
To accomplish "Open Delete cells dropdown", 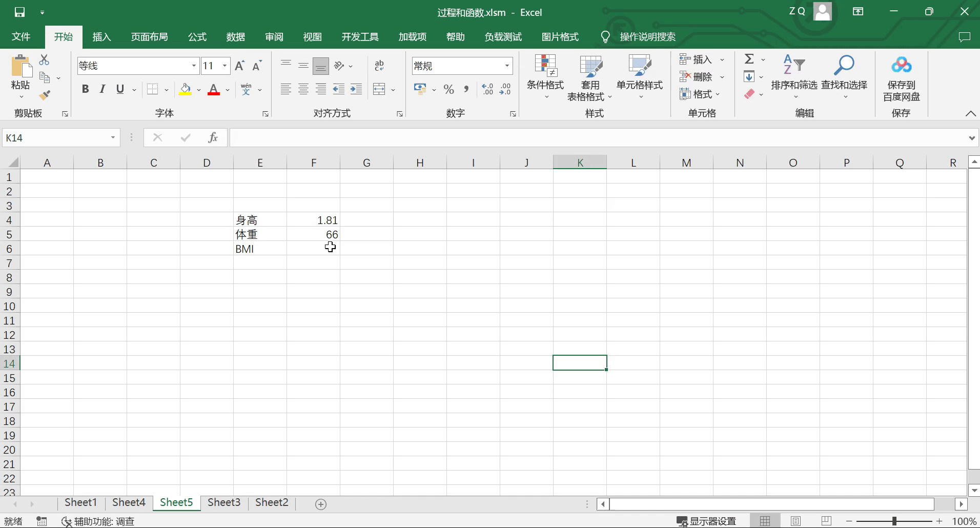I will 722,77.
